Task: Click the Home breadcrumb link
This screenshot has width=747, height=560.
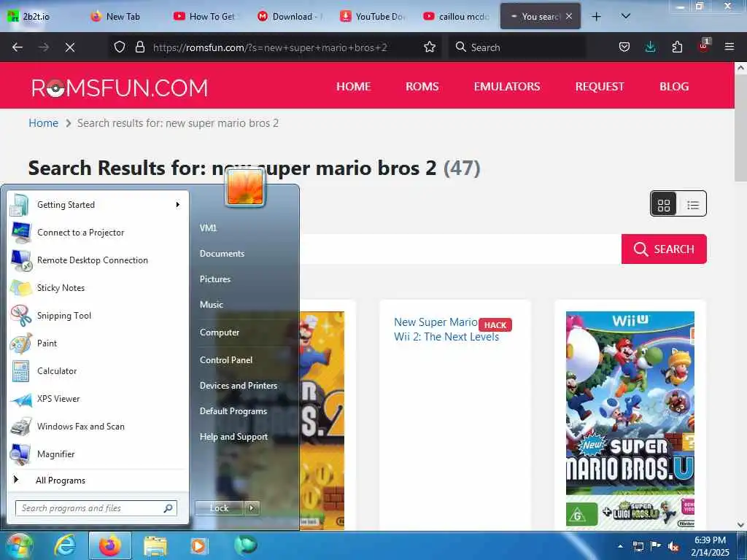Action: 43,123
